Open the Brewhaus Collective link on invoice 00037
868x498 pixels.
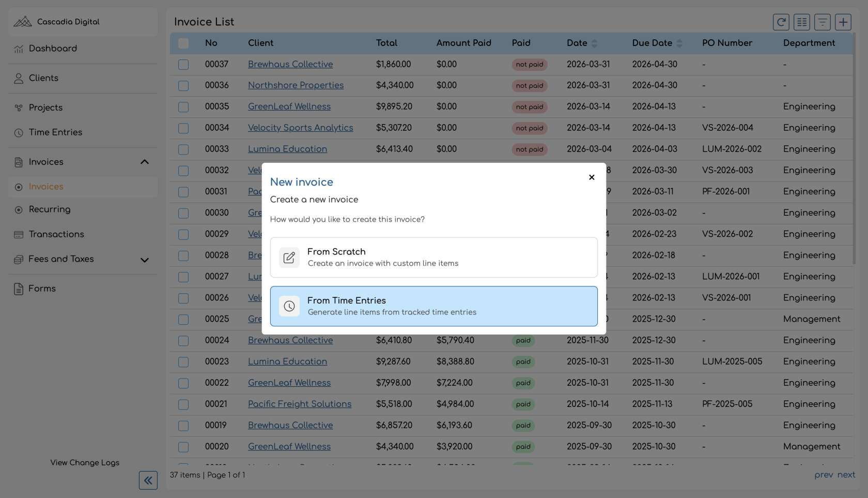(290, 64)
